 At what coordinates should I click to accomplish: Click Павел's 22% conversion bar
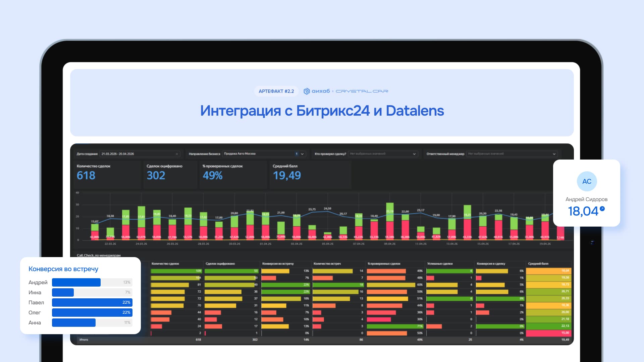tap(92, 302)
